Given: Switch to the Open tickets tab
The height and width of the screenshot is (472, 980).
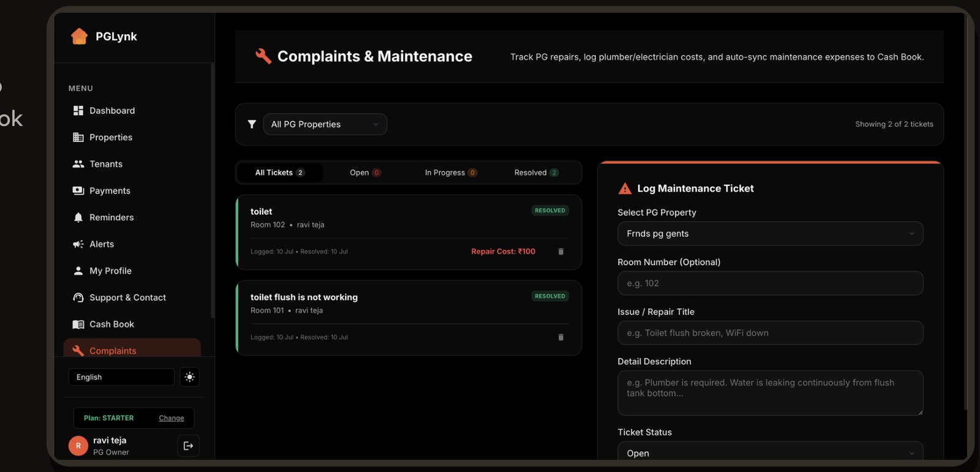Looking at the screenshot, I should coord(365,173).
